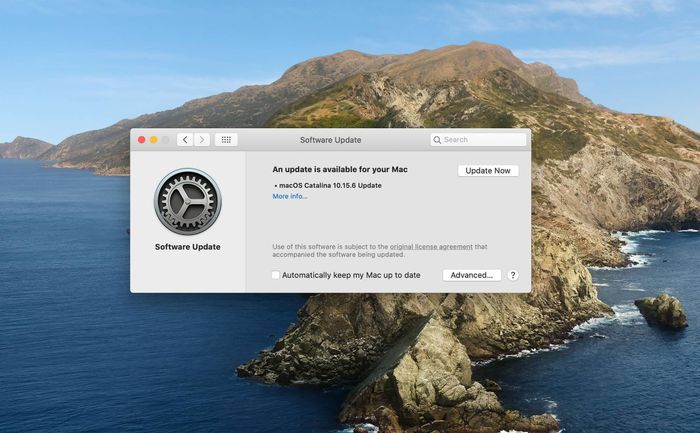Enable Automatically keep my Mac up to date
Image resolution: width=700 pixels, height=433 pixels.
coord(275,275)
